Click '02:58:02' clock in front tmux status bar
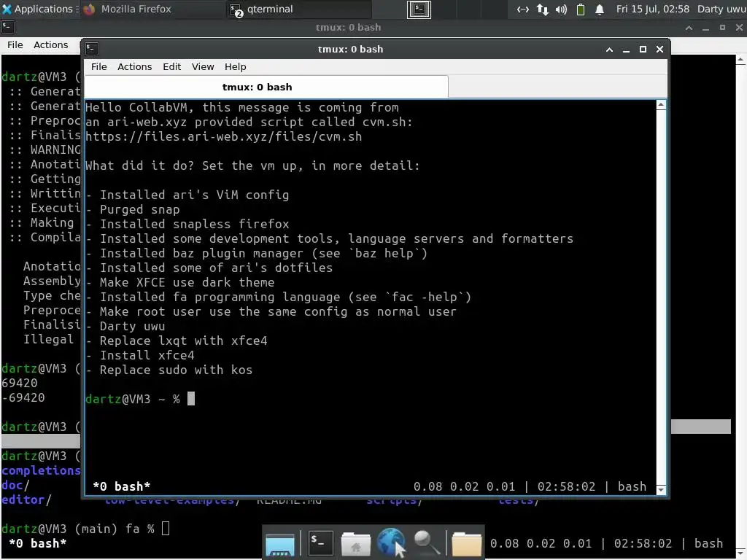Image resolution: width=747 pixels, height=560 pixels. (x=566, y=486)
